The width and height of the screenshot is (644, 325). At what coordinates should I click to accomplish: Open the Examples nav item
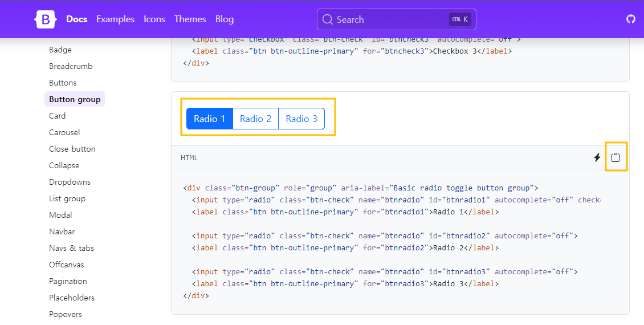coord(116,19)
